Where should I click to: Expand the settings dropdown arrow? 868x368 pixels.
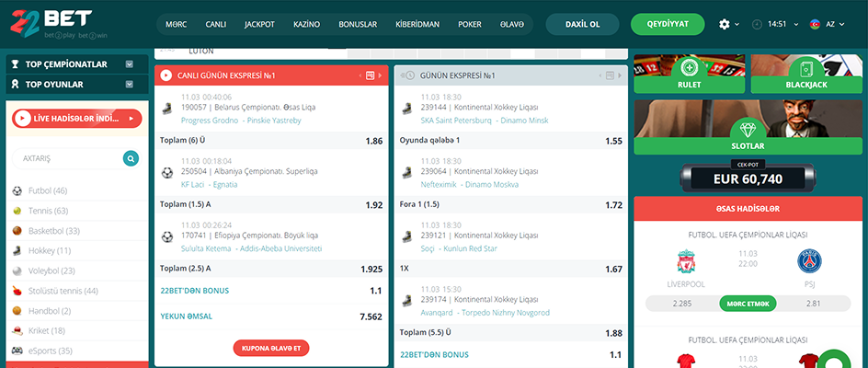[737, 25]
